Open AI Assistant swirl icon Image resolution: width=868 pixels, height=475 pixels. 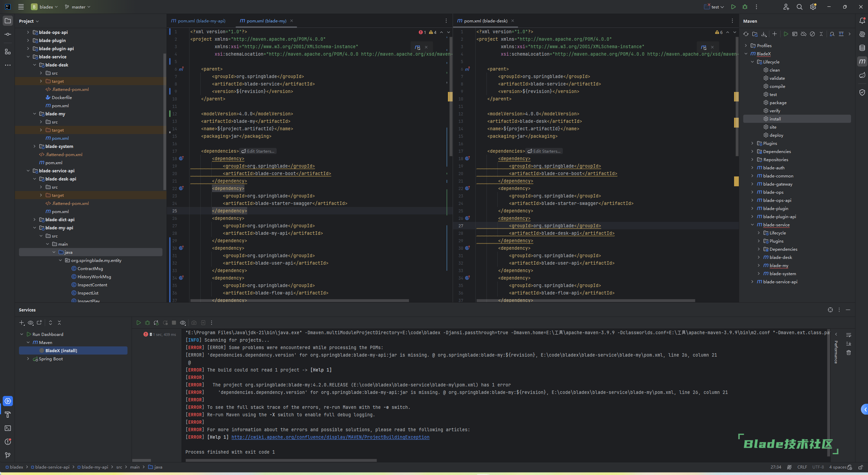(862, 34)
